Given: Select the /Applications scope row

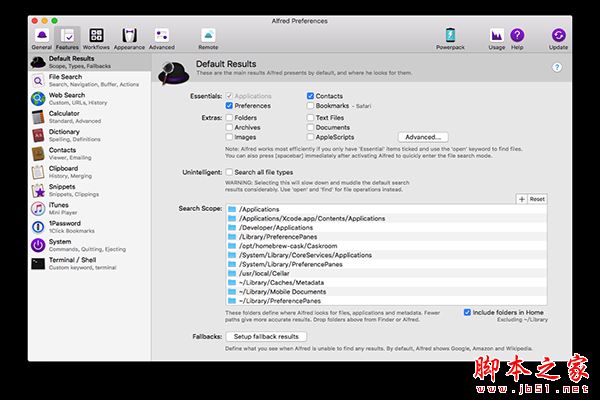Looking at the screenshot, I should click(x=386, y=209).
